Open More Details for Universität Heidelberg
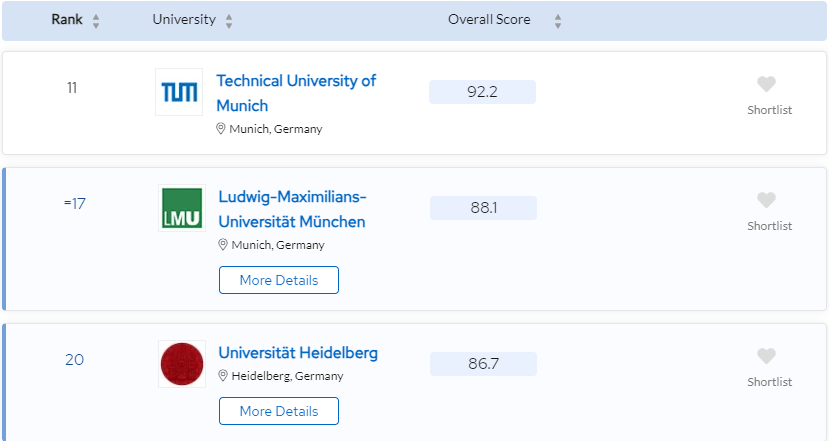Screen dimensions: 829x441 pos(279,411)
